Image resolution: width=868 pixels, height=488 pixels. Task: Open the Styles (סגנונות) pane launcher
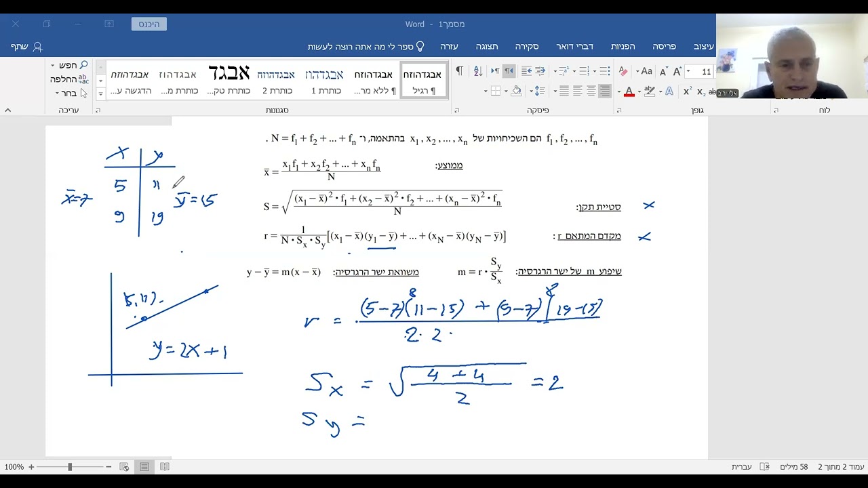[98, 110]
